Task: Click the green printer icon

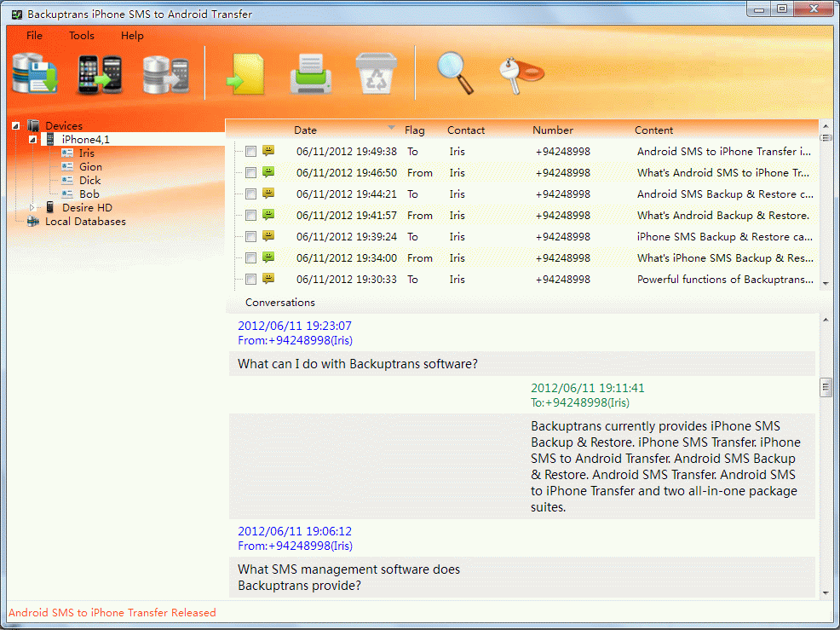Action: point(310,73)
